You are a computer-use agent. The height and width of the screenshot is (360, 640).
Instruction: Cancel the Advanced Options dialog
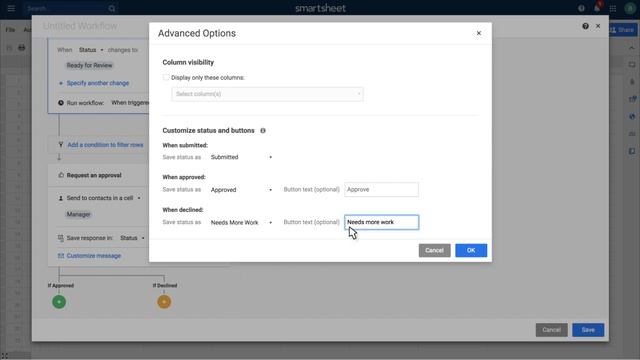(x=434, y=250)
